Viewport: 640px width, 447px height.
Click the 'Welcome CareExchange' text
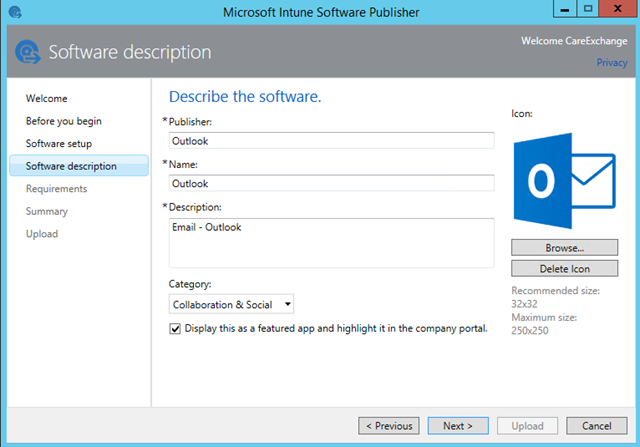click(x=574, y=41)
